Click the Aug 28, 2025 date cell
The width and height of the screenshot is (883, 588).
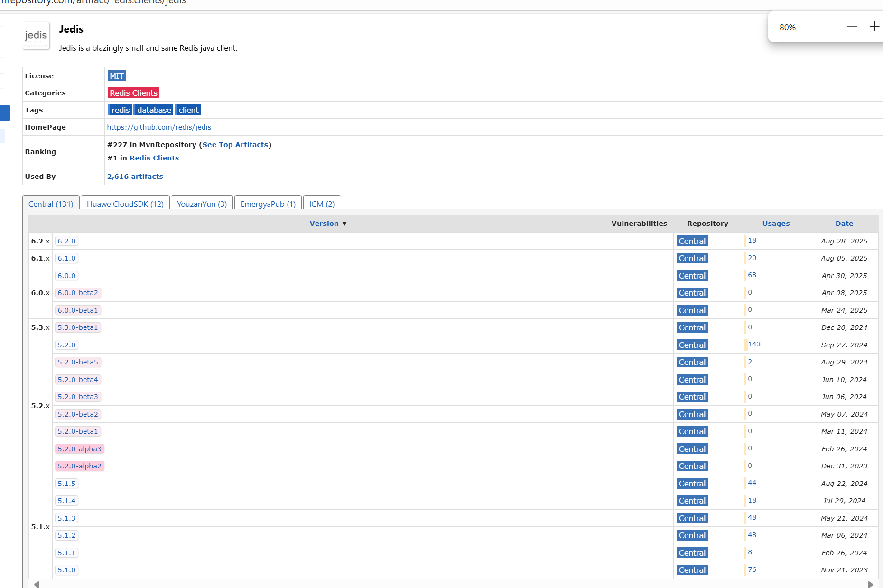point(844,241)
